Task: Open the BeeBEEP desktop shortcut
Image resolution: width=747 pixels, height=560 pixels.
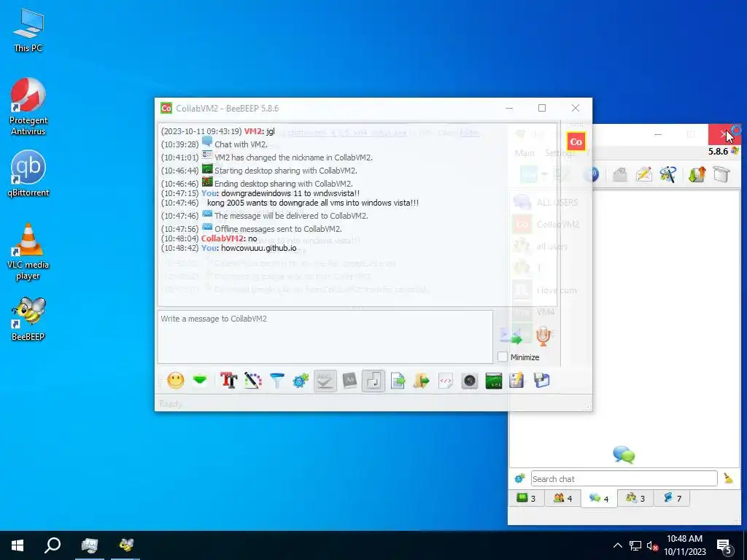Action: [28, 319]
